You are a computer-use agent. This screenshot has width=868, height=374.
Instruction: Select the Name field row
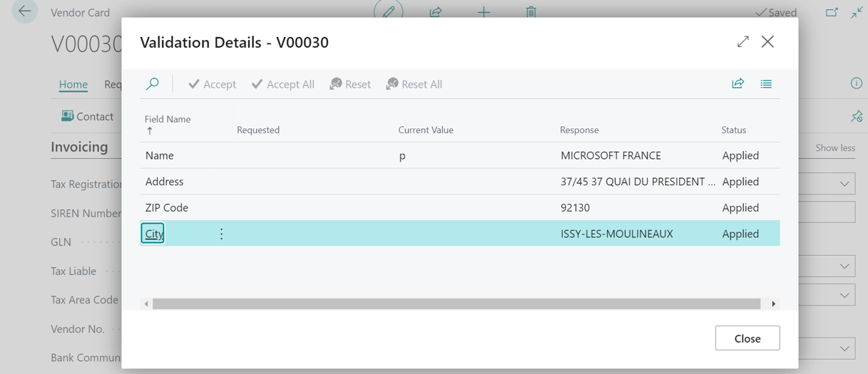click(460, 155)
